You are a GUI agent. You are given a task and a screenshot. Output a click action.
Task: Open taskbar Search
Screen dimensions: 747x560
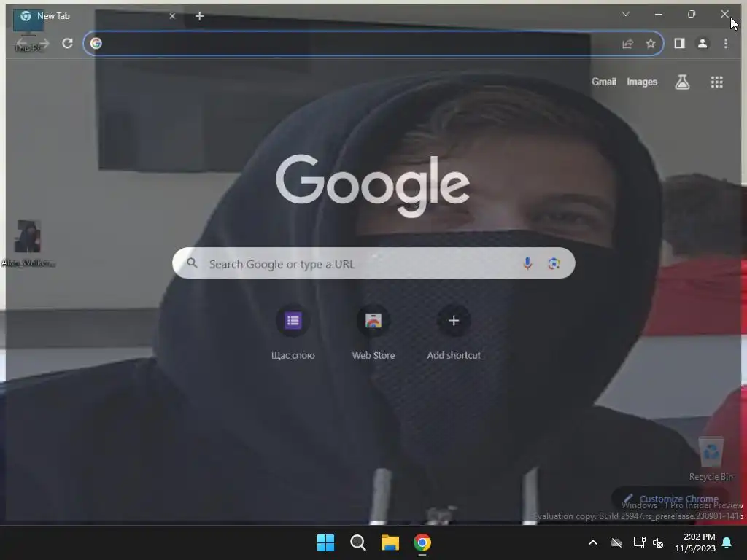click(357, 542)
